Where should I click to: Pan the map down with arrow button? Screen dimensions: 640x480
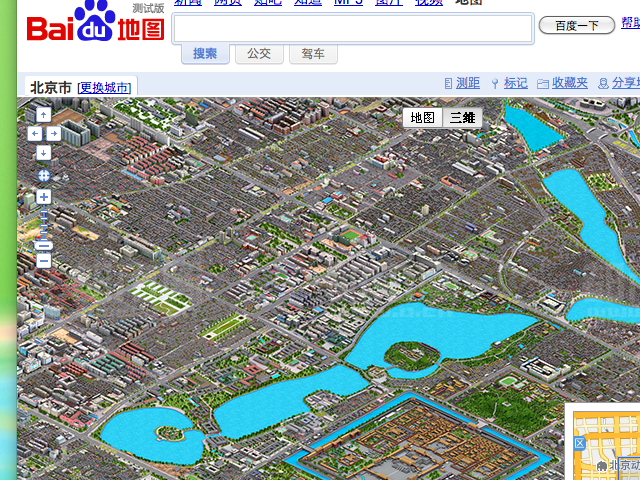[x=44, y=153]
